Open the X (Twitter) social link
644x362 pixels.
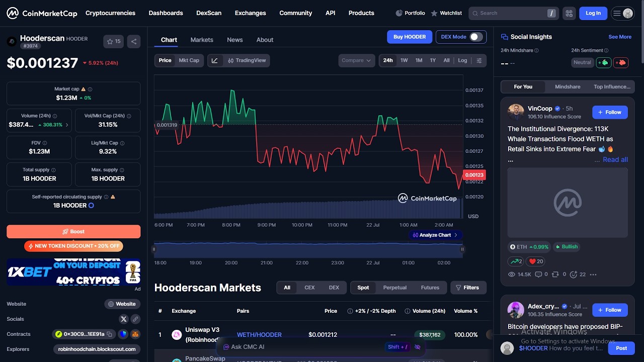[124, 319]
